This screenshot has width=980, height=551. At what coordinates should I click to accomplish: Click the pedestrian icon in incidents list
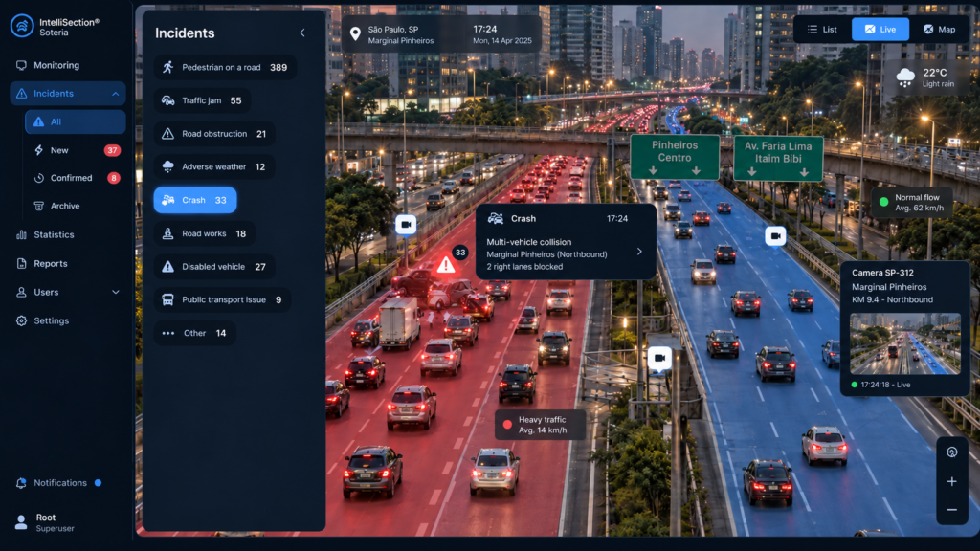(x=168, y=68)
